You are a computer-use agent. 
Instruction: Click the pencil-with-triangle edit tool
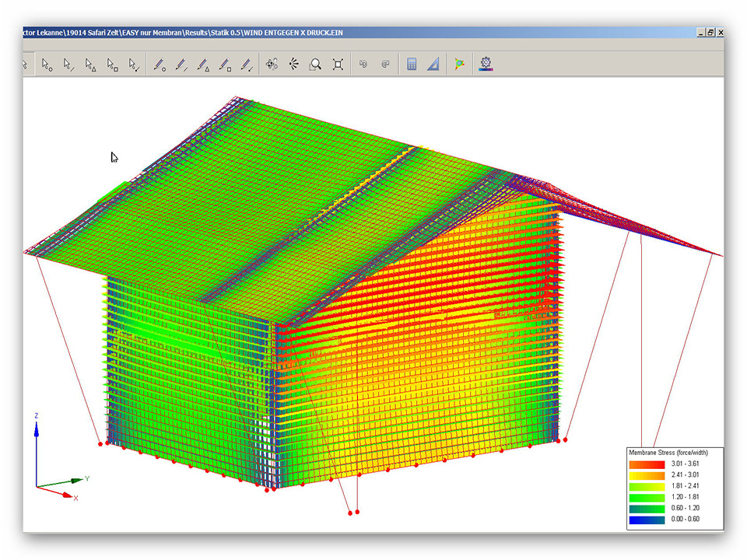tap(202, 65)
